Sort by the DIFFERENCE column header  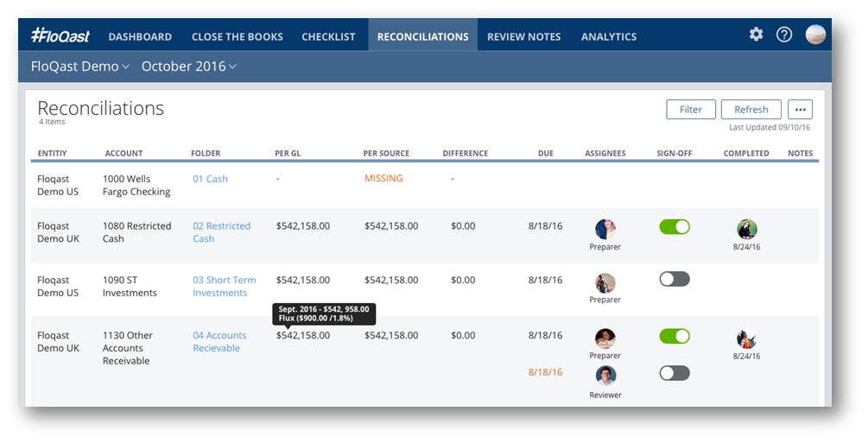(466, 154)
